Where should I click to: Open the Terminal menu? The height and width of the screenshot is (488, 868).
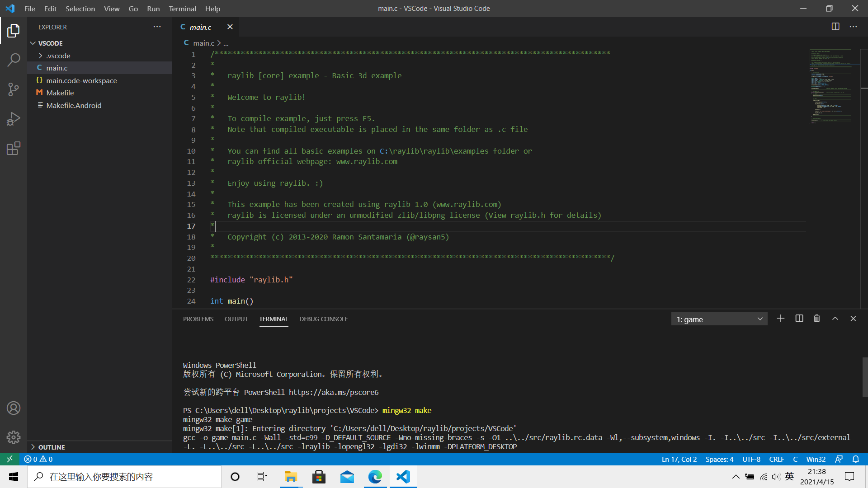tap(182, 9)
